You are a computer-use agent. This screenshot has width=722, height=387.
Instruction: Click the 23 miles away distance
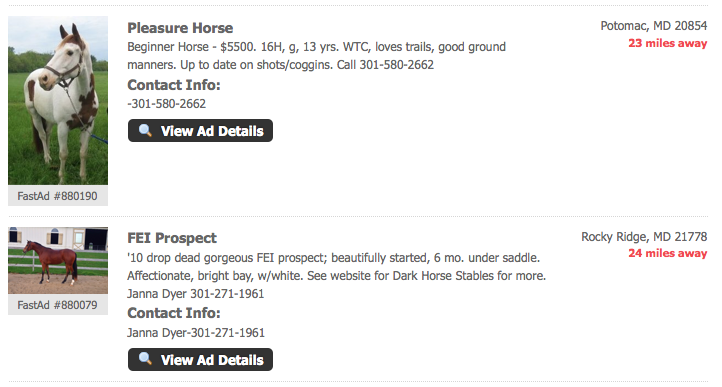668,43
